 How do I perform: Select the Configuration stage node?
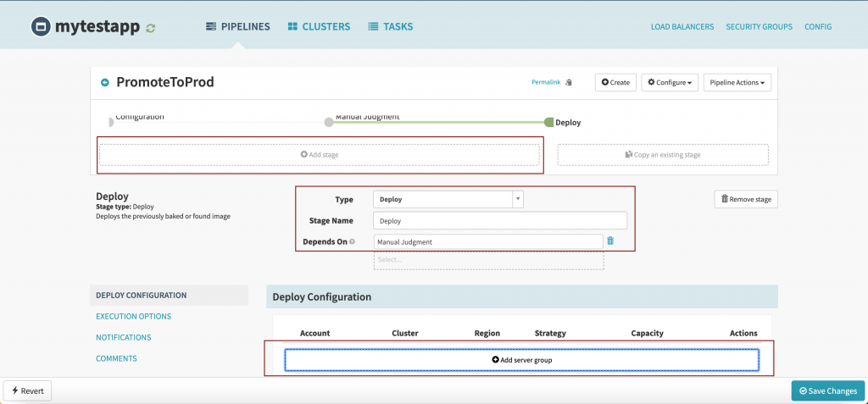click(111, 122)
